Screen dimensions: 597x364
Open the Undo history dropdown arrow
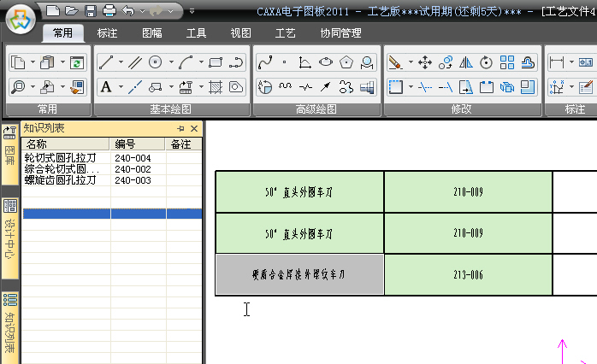(140, 11)
